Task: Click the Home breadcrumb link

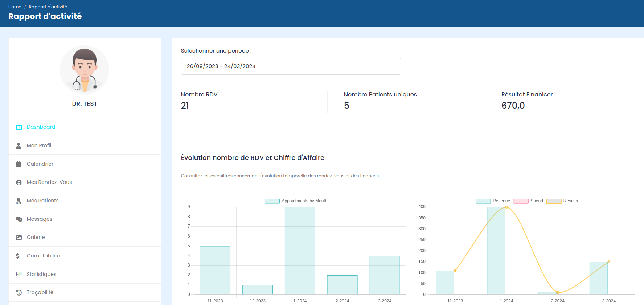Action: pos(15,7)
